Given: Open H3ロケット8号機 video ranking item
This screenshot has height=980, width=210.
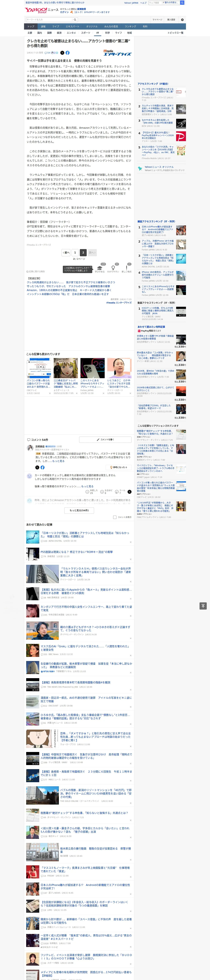Looking at the screenshot, I should pyautogui.click(x=157, y=310).
